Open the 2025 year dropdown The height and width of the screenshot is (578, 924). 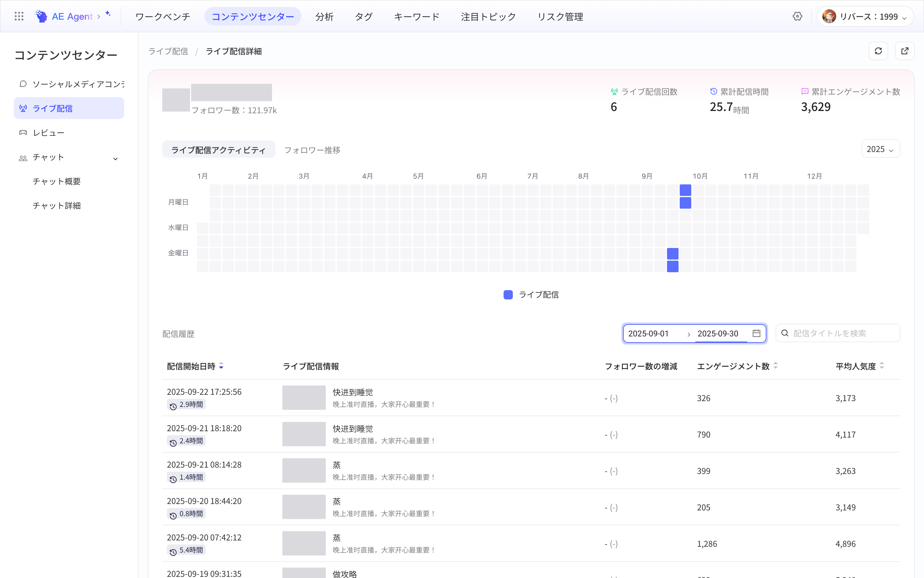880,149
